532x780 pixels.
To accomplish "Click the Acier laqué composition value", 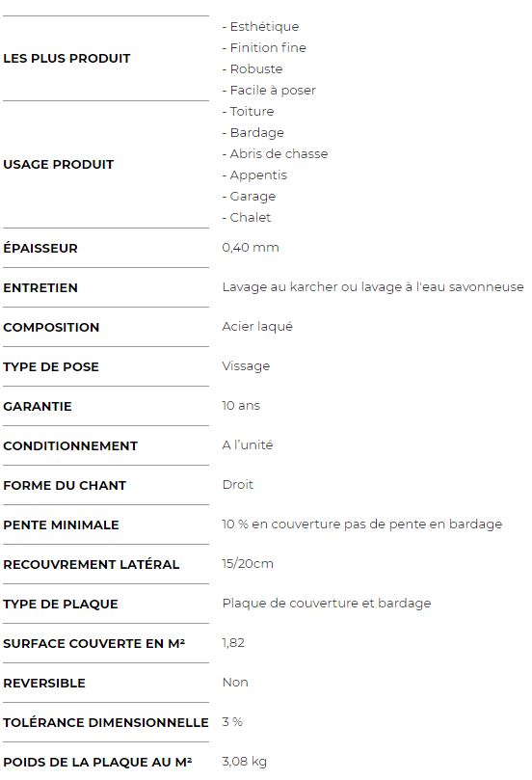I will point(257,326).
